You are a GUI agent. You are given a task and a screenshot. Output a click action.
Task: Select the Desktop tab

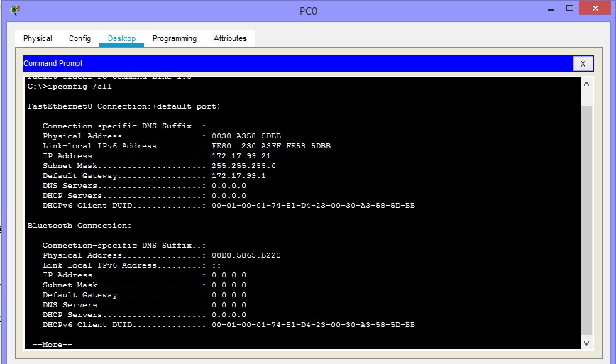pyautogui.click(x=121, y=38)
